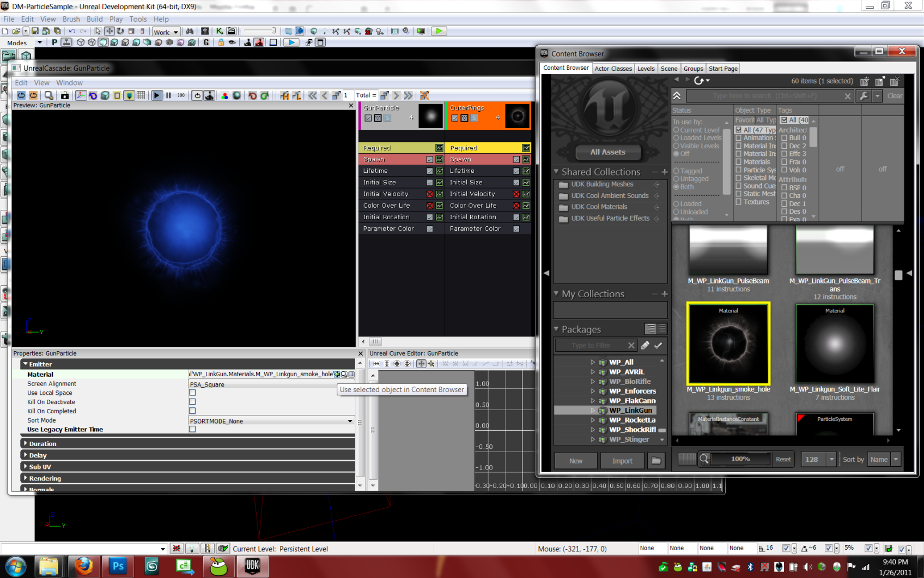The image size is (924, 578).
Task: Click the wrench icon in Content Browser search bar
Action: (864, 96)
